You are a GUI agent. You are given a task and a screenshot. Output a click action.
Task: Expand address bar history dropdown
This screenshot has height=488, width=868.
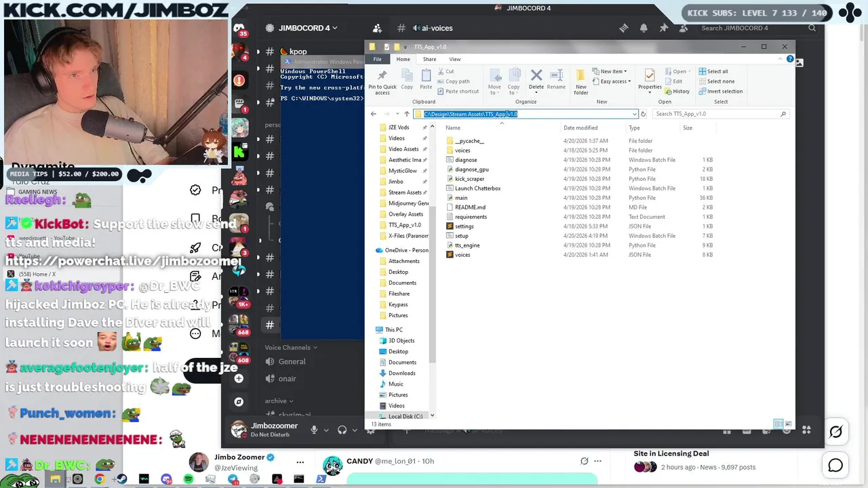(x=634, y=114)
